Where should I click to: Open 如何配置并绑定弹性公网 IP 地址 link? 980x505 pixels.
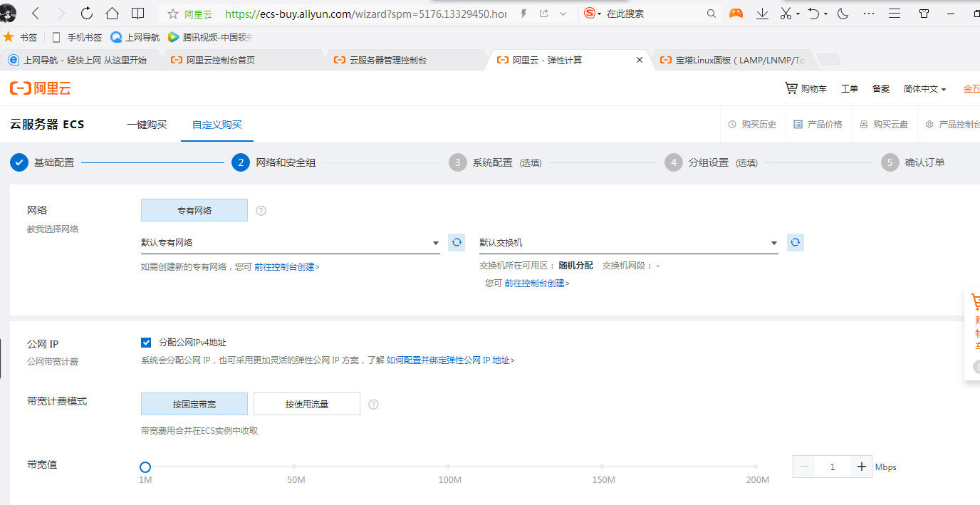pyautogui.click(x=450, y=360)
